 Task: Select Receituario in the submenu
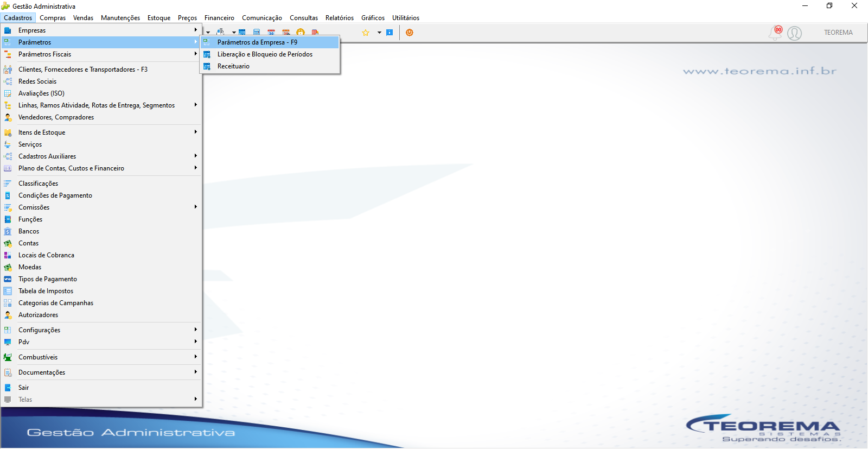[x=270, y=66]
